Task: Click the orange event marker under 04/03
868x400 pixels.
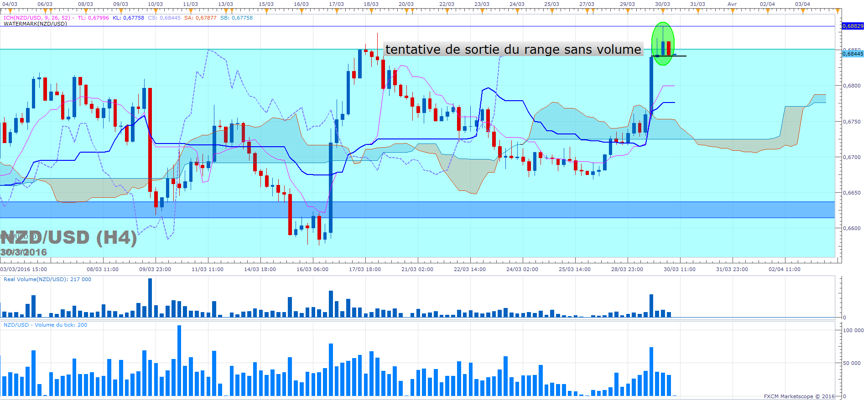Action: [x=10, y=10]
